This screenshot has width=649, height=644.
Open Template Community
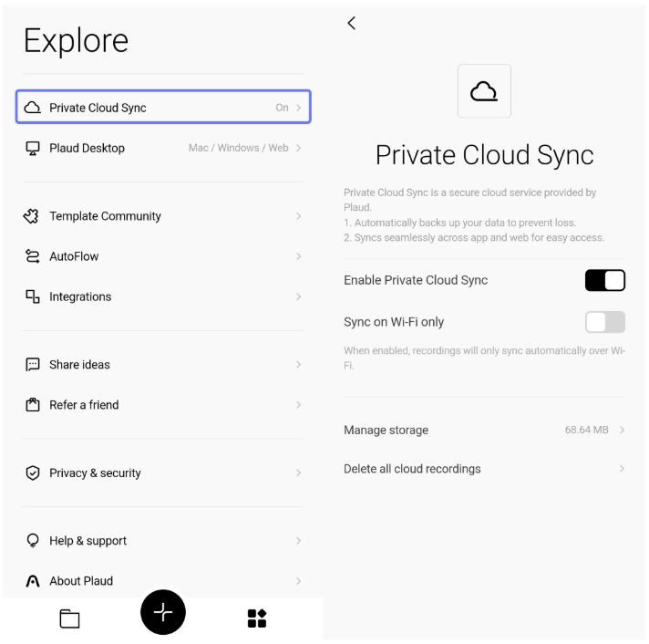click(x=163, y=216)
